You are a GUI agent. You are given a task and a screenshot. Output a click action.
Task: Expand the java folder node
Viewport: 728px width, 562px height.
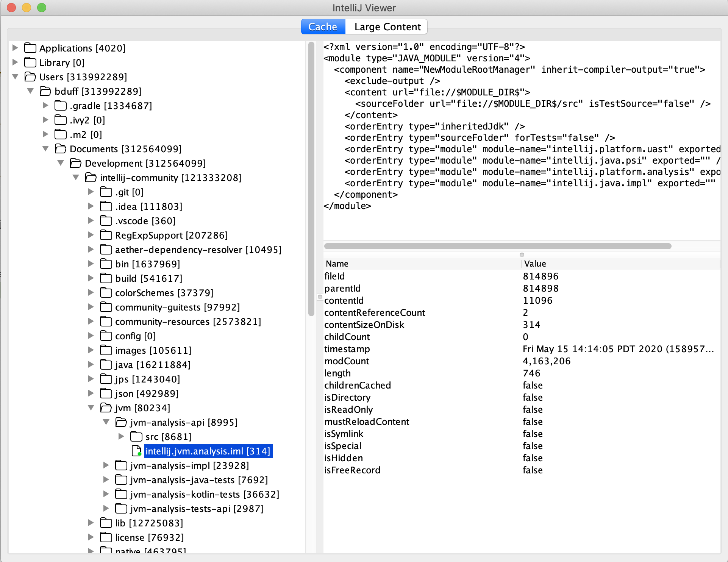(91, 364)
